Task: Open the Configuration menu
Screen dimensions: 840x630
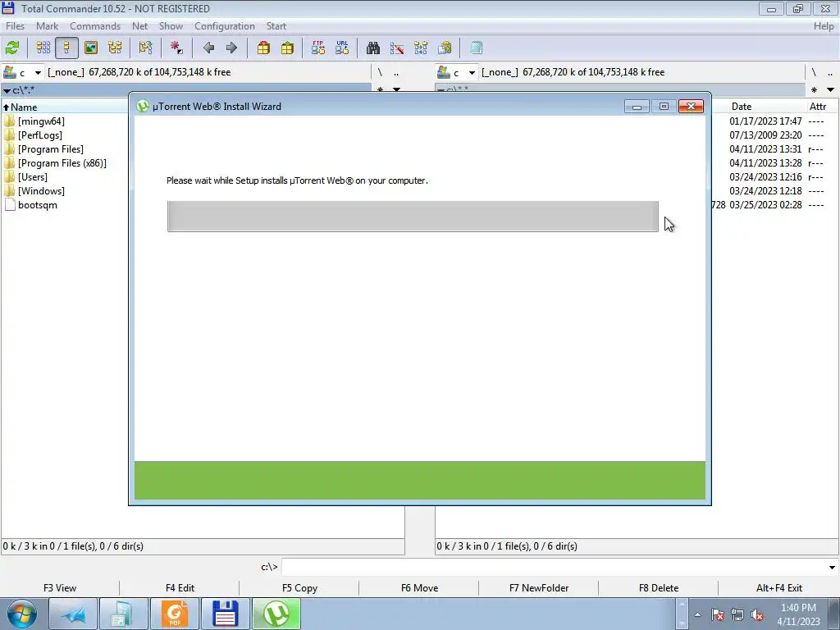Action: 225,25
